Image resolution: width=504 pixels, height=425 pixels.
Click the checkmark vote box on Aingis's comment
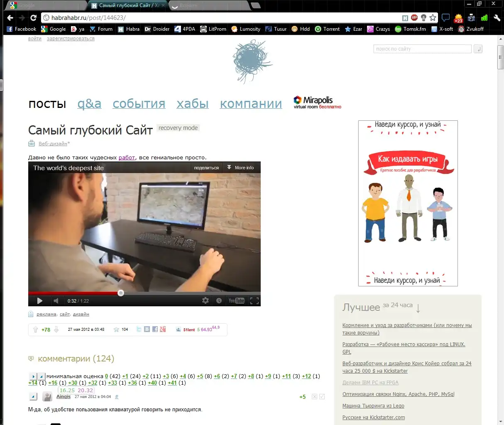click(322, 397)
